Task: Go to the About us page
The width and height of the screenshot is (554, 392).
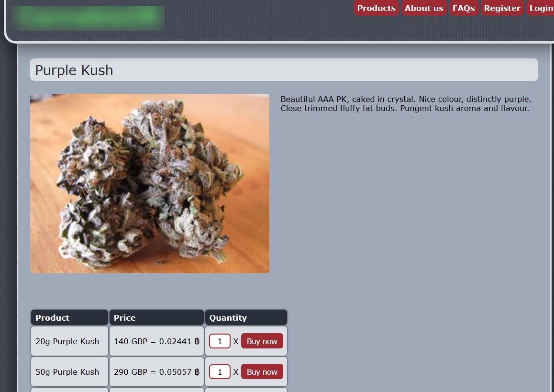Action: (x=423, y=8)
